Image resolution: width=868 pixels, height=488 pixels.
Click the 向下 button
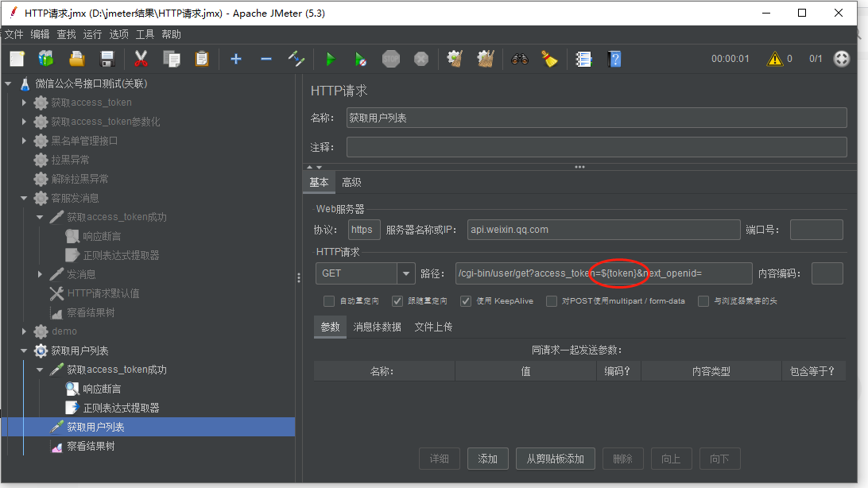[x=719, y=459]
